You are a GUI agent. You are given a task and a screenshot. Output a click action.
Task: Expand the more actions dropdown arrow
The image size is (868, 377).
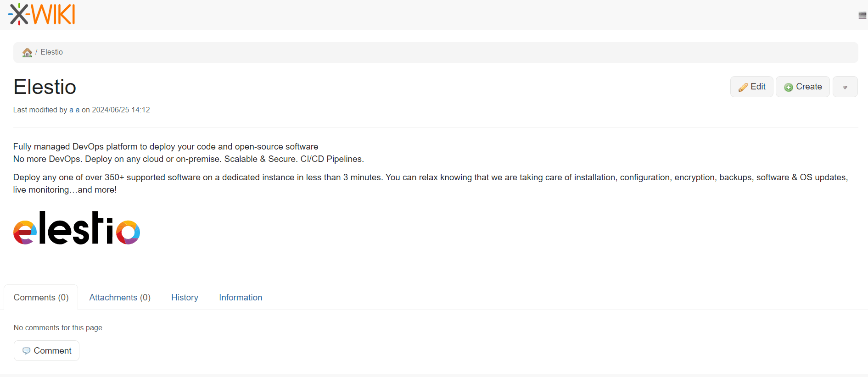tap(845, 87)
